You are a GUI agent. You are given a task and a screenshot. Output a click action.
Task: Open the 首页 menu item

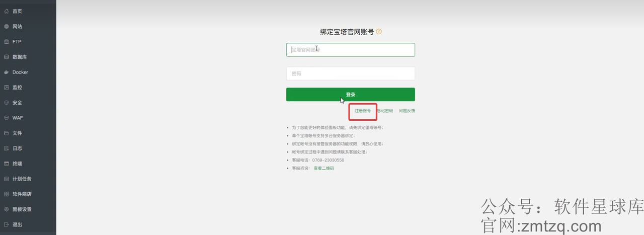click(x=17, y=11)
